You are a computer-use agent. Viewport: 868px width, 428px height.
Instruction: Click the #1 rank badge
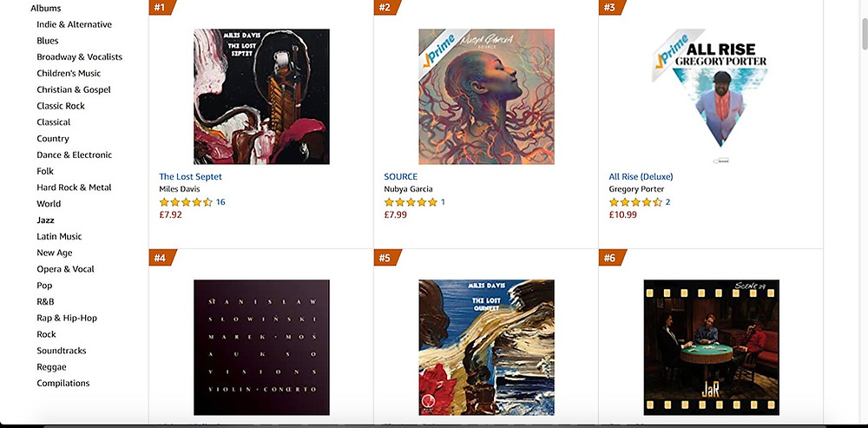click(x=161, y=7)
